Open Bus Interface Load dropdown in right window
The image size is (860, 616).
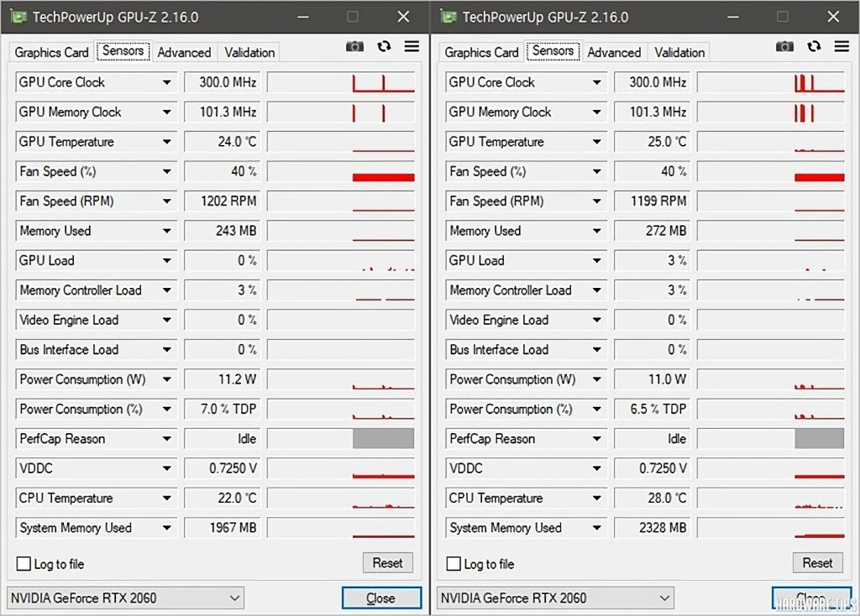pos(596,350)
